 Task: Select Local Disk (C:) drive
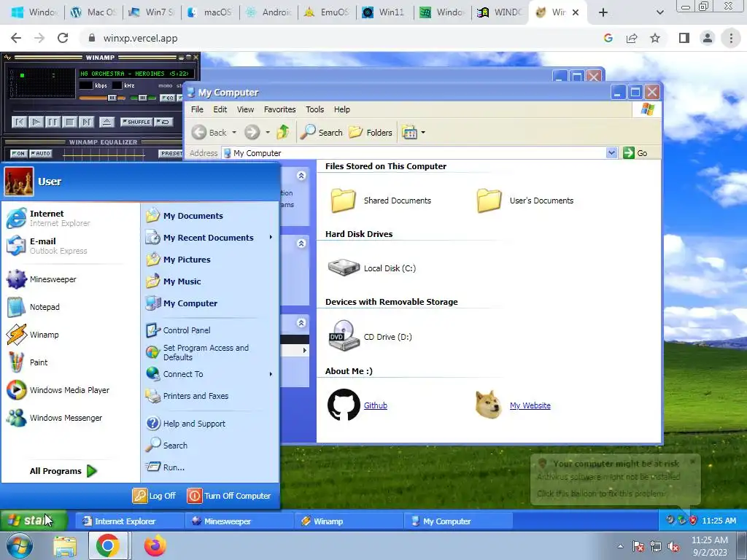(x=372, y=268)
